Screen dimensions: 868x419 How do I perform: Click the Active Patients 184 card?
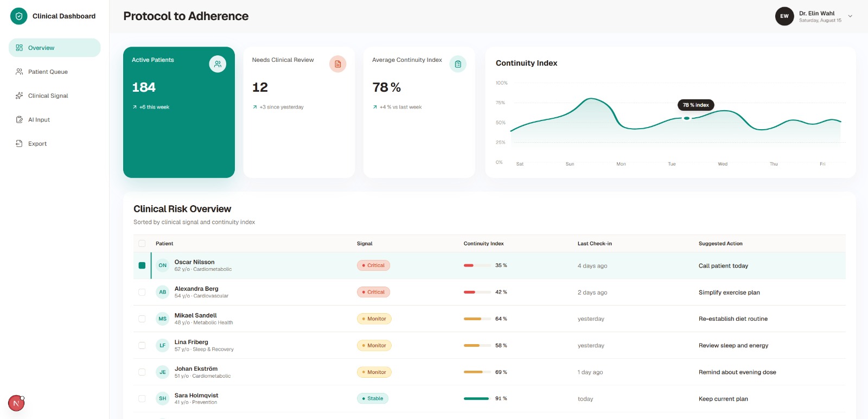point(179,112)
